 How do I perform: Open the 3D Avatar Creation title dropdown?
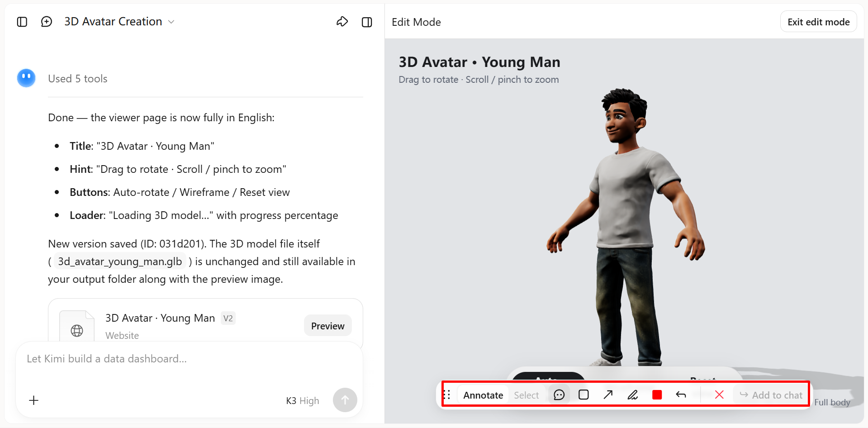(x=119, y=22)
